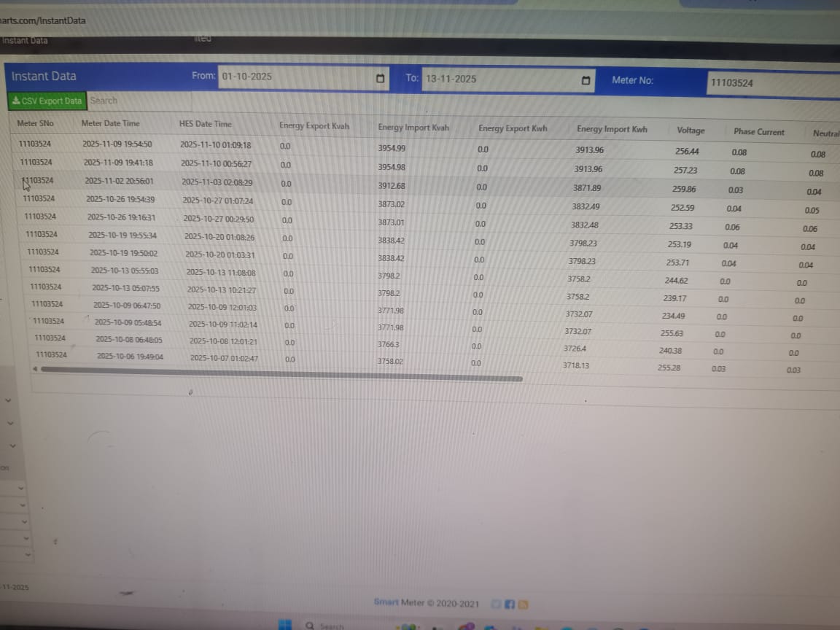Viewport: 840px width, 630px height.
Task: Click the browser address bar URL
Action: pos(43,21)
